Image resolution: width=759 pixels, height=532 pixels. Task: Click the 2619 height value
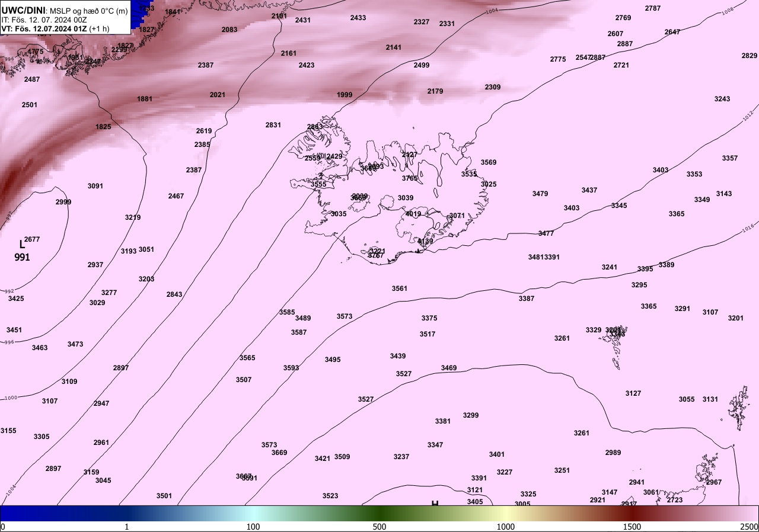[x=204, y=131]
